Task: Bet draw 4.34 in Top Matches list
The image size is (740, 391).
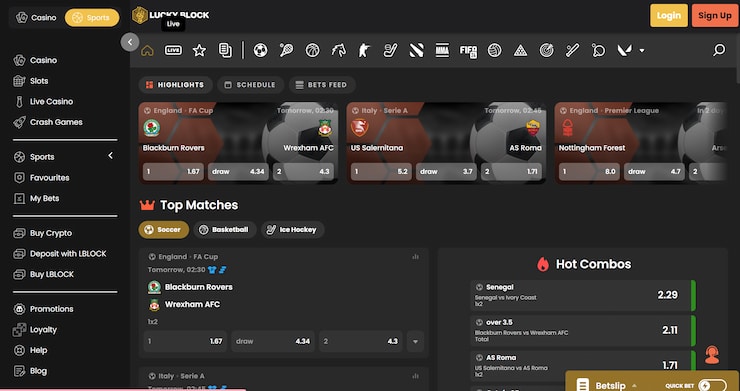Action: click(x=273, y=341)
